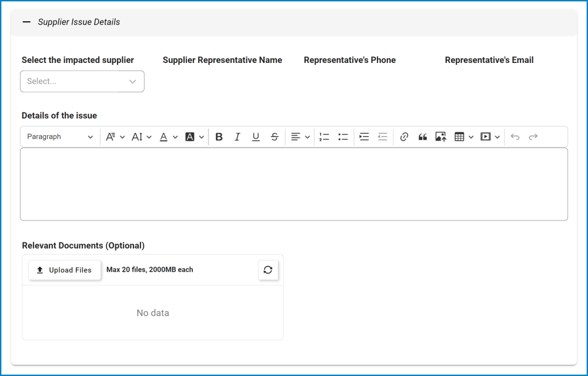Open the Paragraph heading style dropdown
Viewport: 588px width, 376px height.
(60, 137)
